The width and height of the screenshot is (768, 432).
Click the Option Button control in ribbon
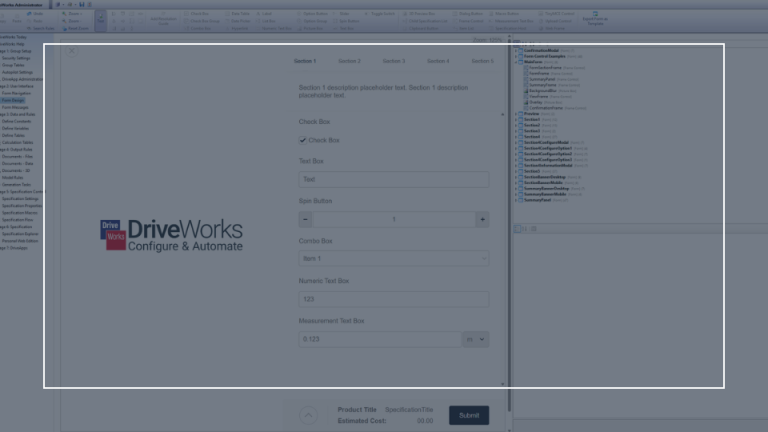point(313,14)
